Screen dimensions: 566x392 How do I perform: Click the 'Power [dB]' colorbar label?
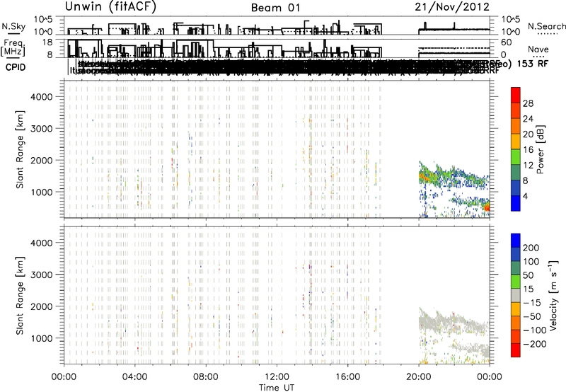540,149
